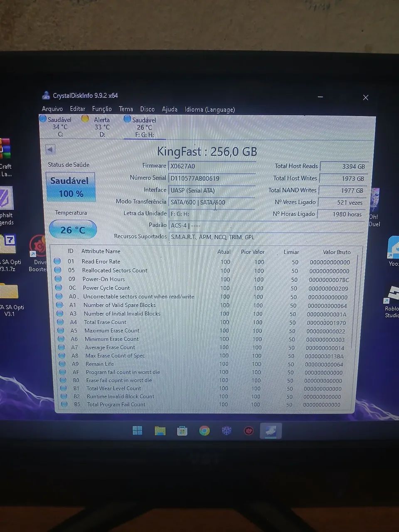Open the WinRAR desktop icon
The width and height of the screenshot is (399, 532).
click(x=5, y=157)
